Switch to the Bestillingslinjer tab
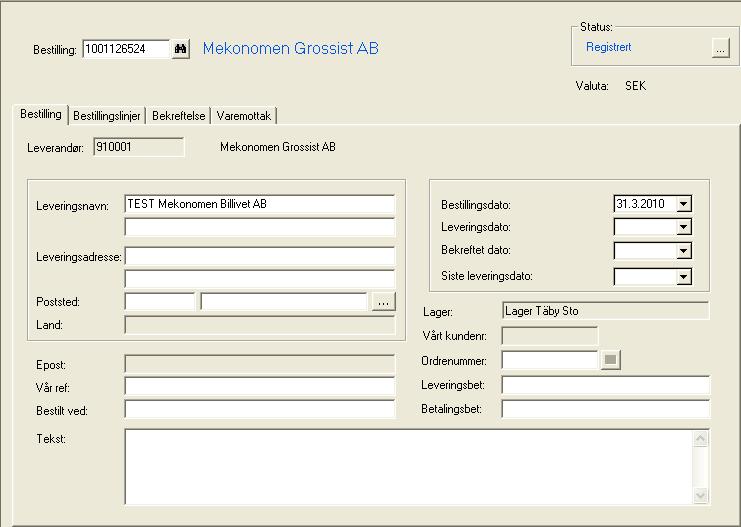The image size is (741, 527). click(107, 116)
